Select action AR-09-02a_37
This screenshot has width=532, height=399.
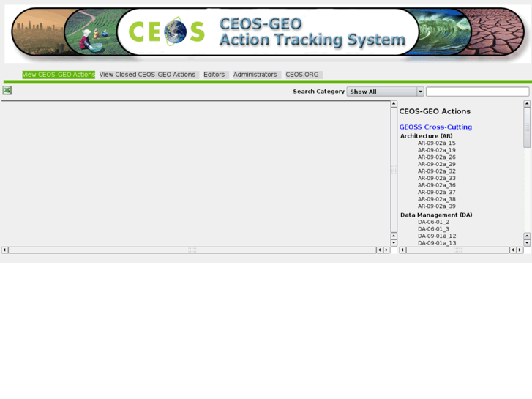click(x=437, y=193)
